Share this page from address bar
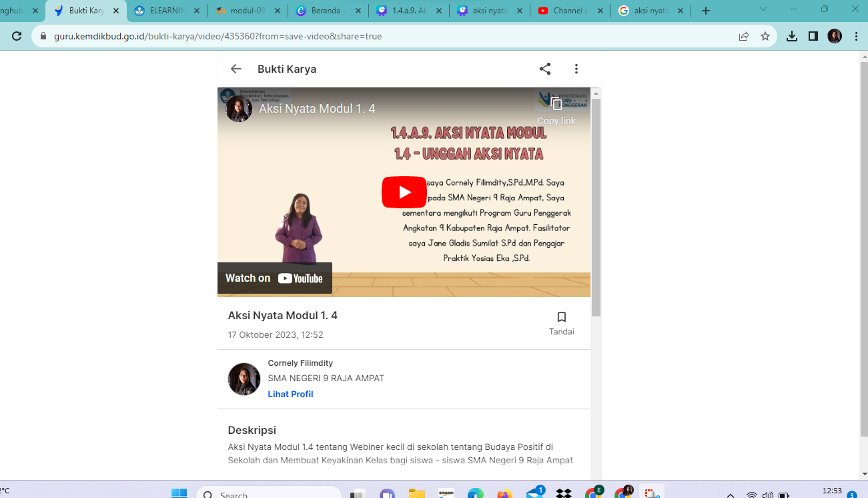 (744, 36)
